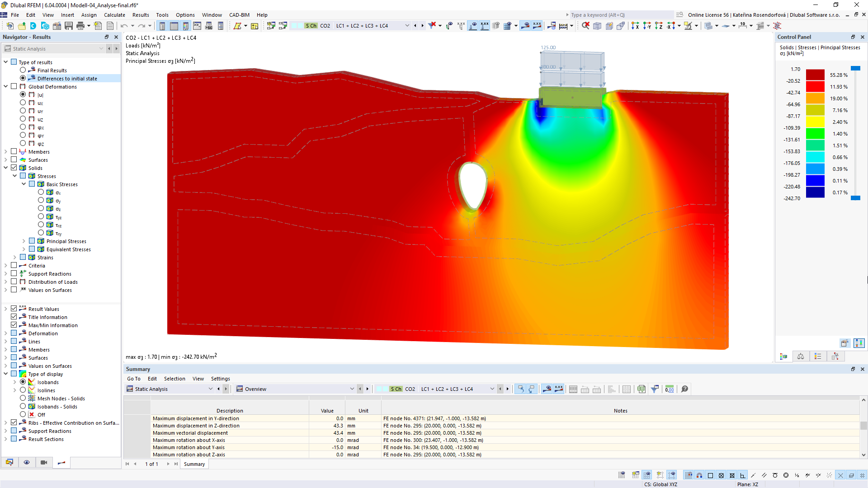
Task: Click the Static Analysis dropdown in Summary
Action: pos(170,389)
